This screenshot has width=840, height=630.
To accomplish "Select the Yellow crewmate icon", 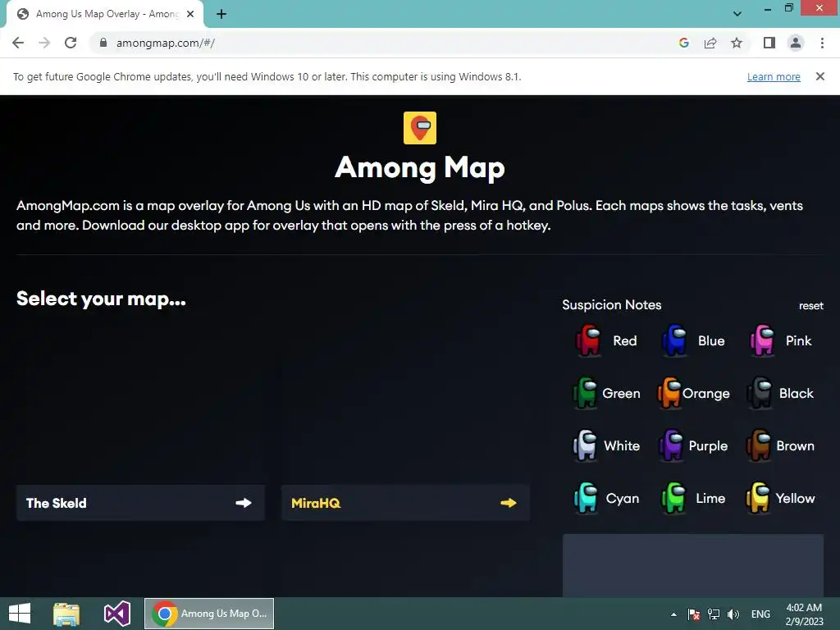I will 758,498.
